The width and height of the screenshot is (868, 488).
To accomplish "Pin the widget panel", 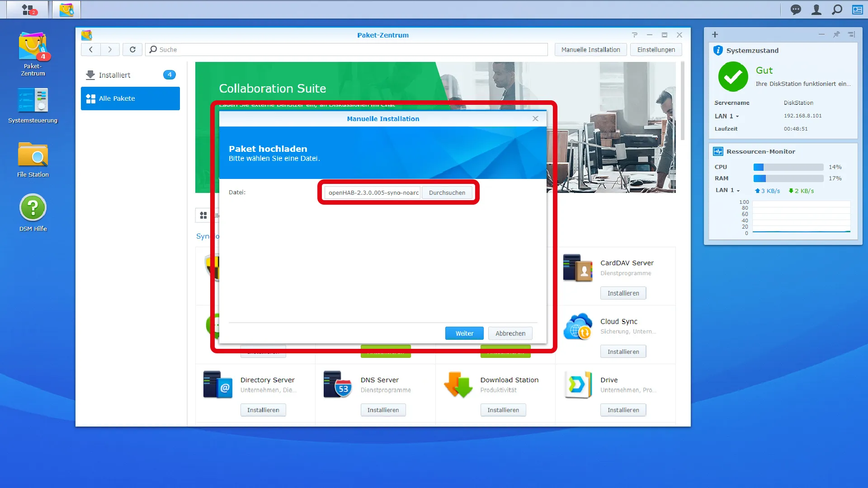I will (836, 34).
